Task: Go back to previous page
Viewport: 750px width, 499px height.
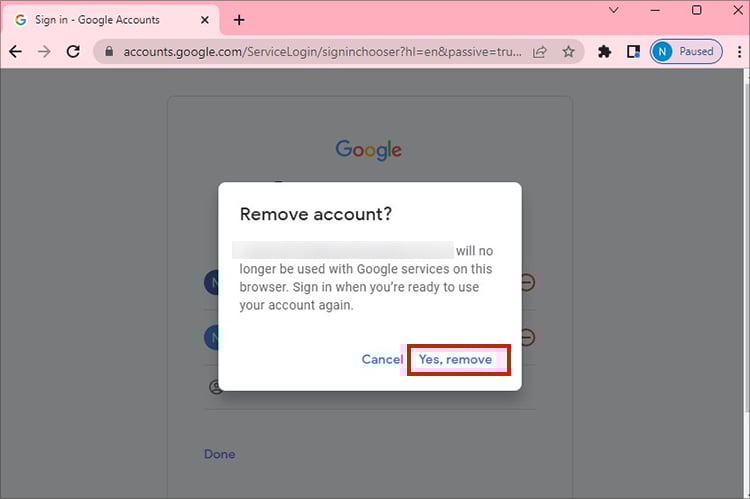Action: tap(15, 51)
